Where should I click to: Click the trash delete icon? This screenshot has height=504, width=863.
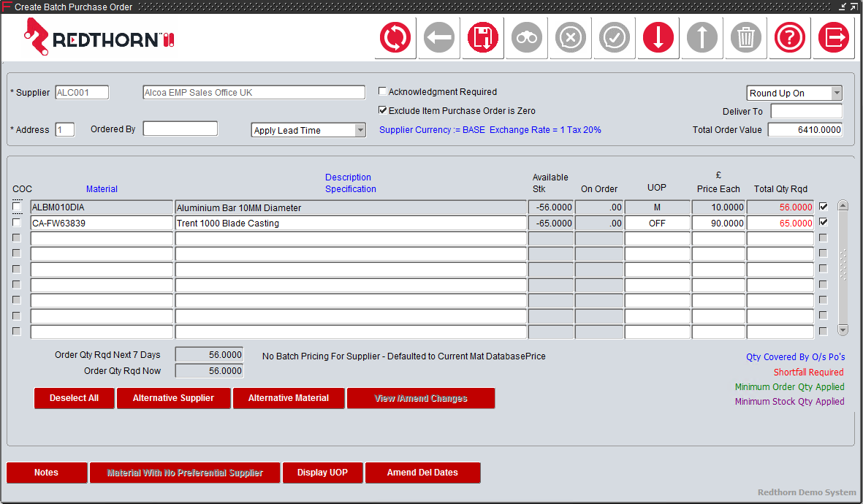coord(745,37)
